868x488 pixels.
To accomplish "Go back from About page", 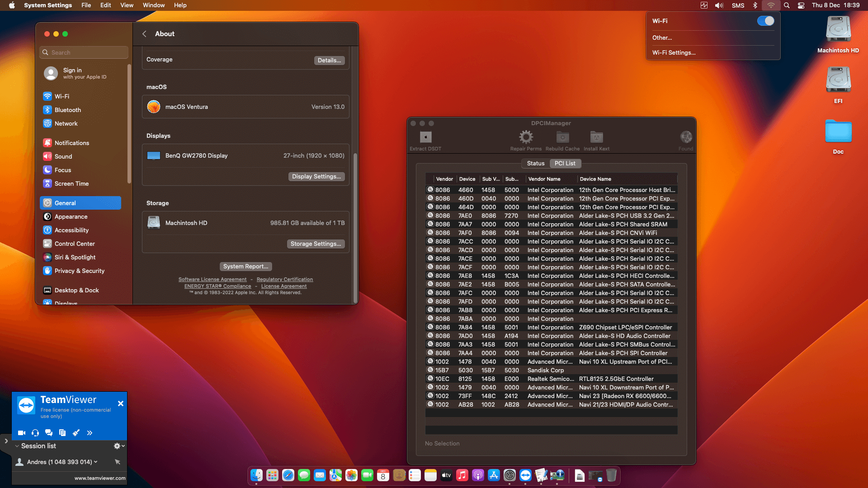I will tap(144, 34).
